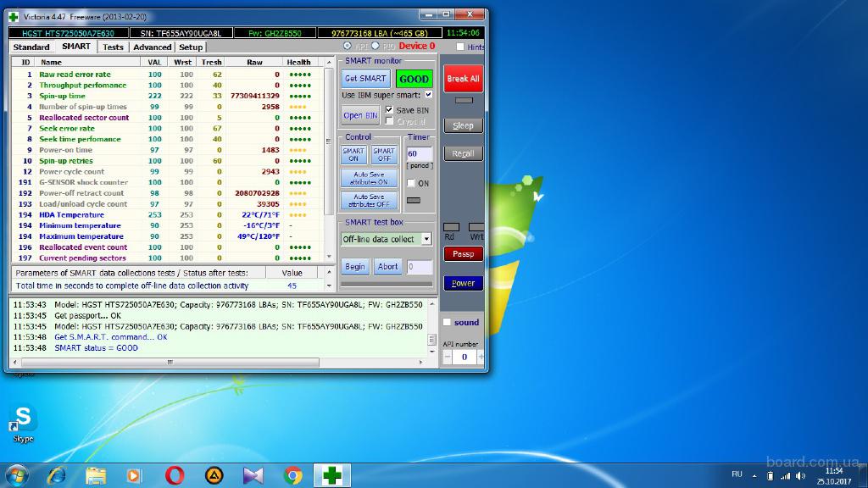Click the Internet Explorer taskbar icon
The height and width of the screenshot is (488, 868).
(57, 475)
